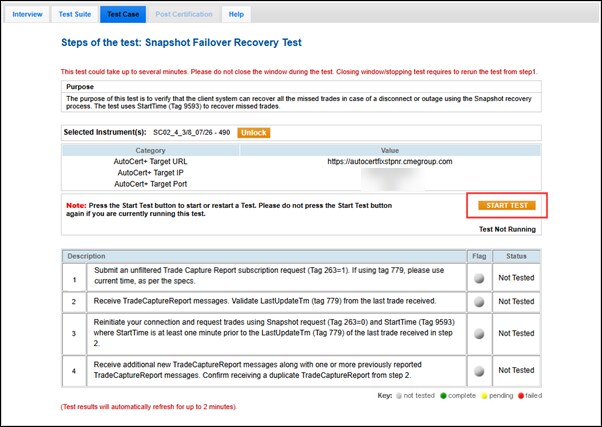Viewport: 602px width, 427px height.
Task: Click the Category column header
Action: tap(150, 149)
